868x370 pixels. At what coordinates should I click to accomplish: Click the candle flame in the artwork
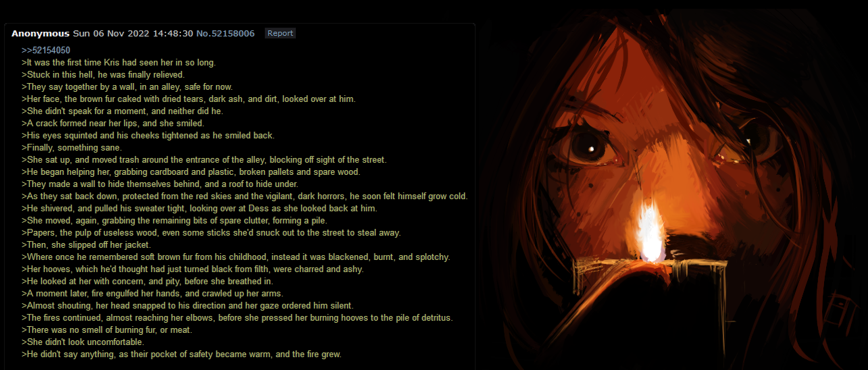pos(650,234)
